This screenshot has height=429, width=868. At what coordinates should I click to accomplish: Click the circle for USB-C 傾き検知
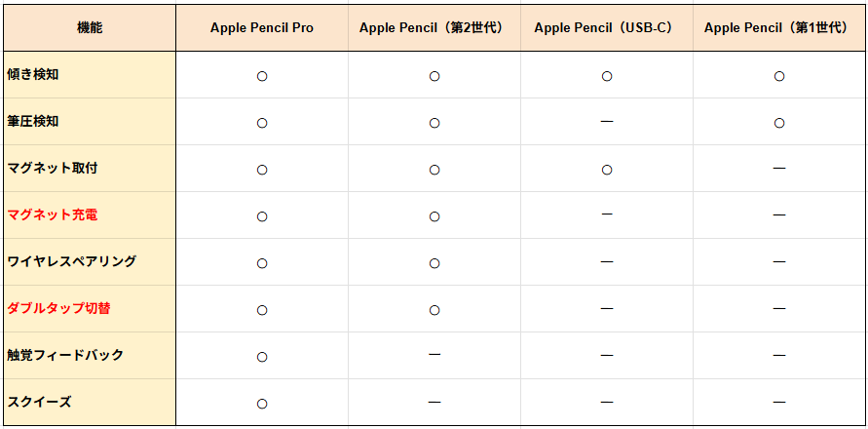click(607, 76)
